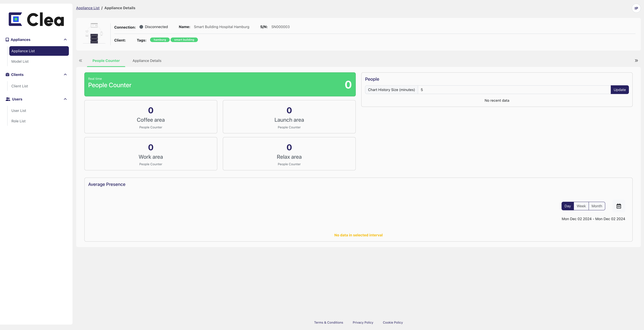Open Model List in the sidebar
644x330 pixels.
click(x=39, y=62)
